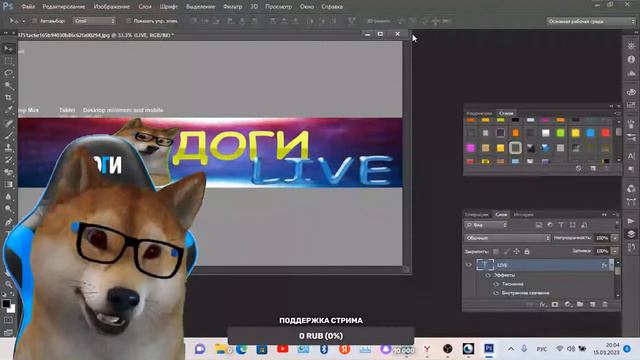Screen dimensions: 640x360
Task: Create a new layer group
Action: (580, 304)
